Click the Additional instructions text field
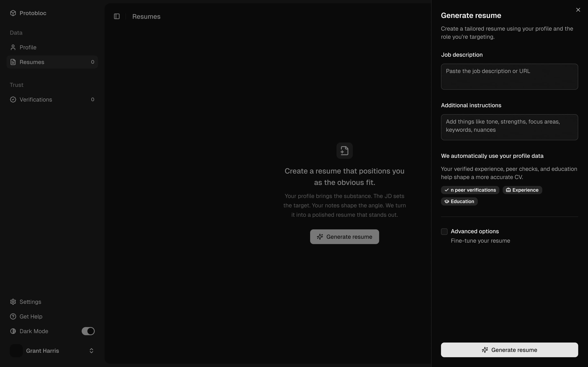 pyautogui.click(x=509, y=127)
